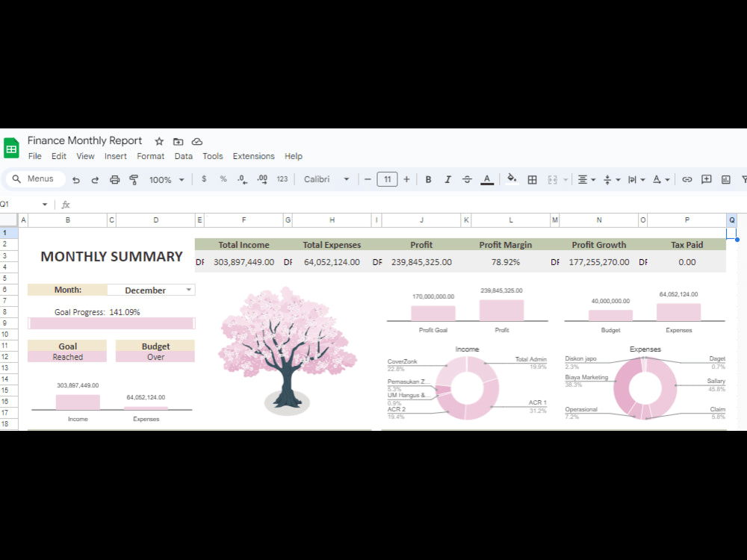Select column F header
Viewport: 747px width, 560px height.
coord(244,220)
